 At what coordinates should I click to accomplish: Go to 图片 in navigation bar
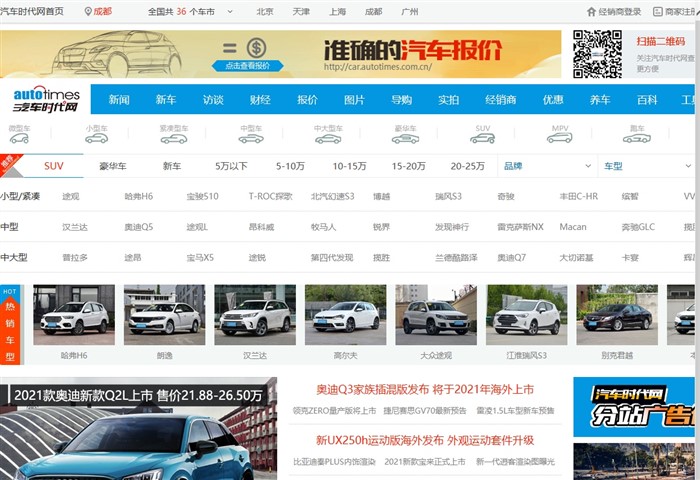(x=354, y=100)
